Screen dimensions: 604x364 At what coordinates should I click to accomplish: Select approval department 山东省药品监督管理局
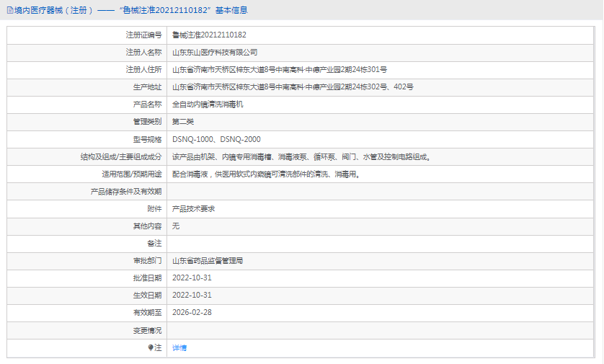208,261
